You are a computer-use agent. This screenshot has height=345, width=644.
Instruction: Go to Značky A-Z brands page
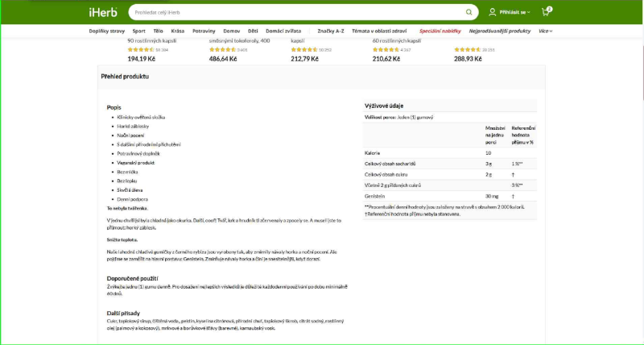[332, 31]
